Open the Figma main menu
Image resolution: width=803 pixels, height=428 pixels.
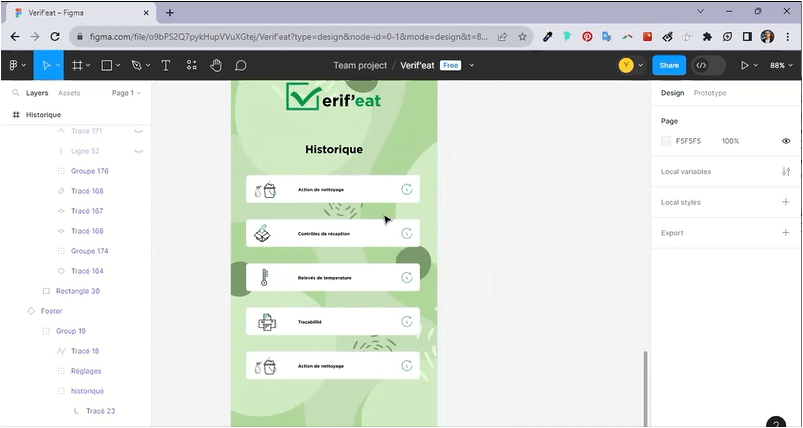coord(14,65)
